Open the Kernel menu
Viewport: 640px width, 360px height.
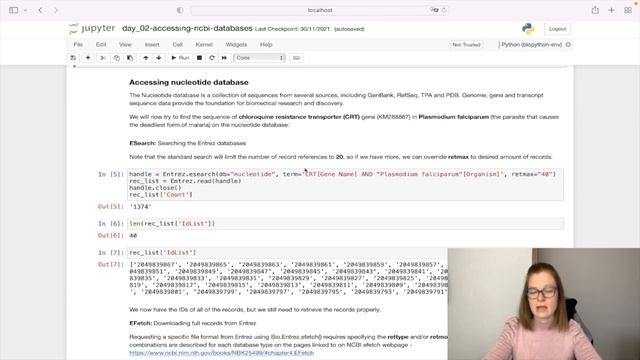[204, 44]
